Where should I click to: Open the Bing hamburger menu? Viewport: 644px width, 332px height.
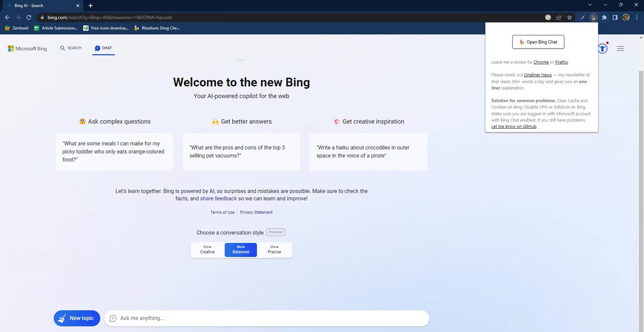click(x=620, y=48)
